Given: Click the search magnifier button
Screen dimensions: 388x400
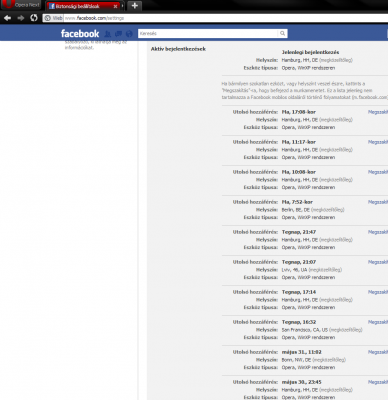Looking at the screenshot, I should tap(282, 33).
